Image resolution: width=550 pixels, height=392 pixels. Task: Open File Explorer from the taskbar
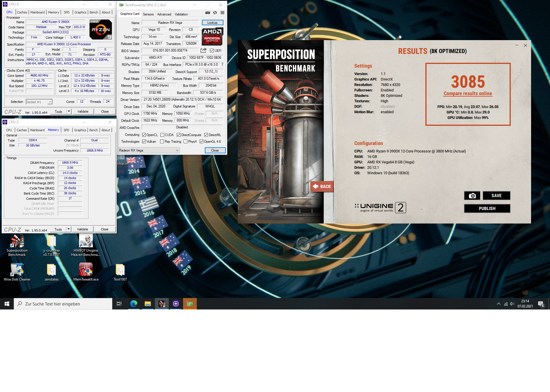click(x=148, y=304)
